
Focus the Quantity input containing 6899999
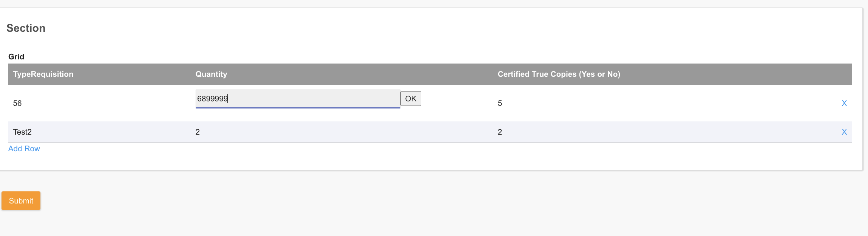[297, 99]
